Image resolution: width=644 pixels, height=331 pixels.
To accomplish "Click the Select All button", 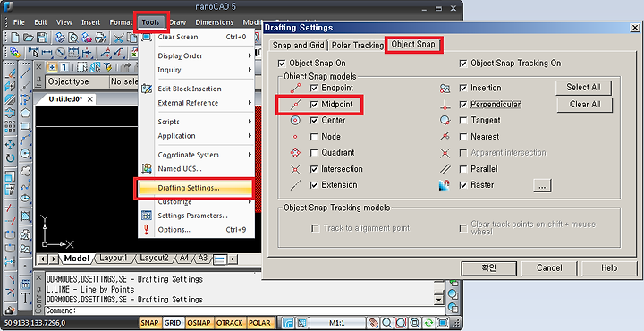I will pyautogui.click(x=583, y=88).
